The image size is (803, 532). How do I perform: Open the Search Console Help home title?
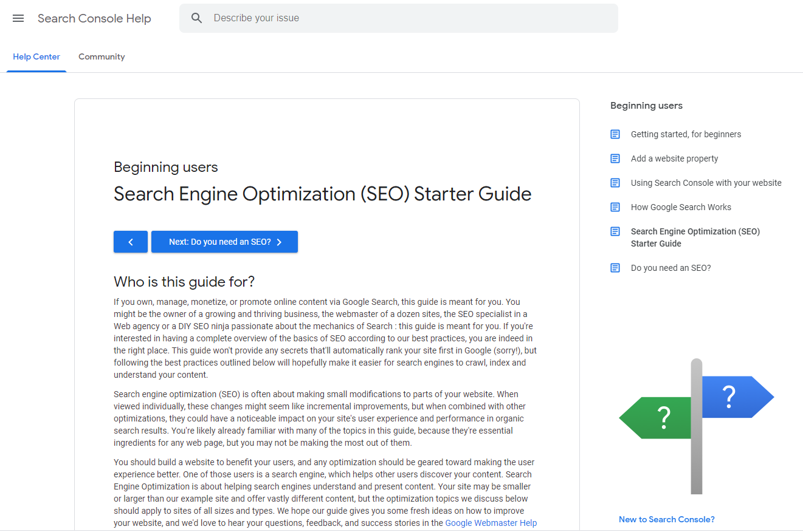point(94,18)
